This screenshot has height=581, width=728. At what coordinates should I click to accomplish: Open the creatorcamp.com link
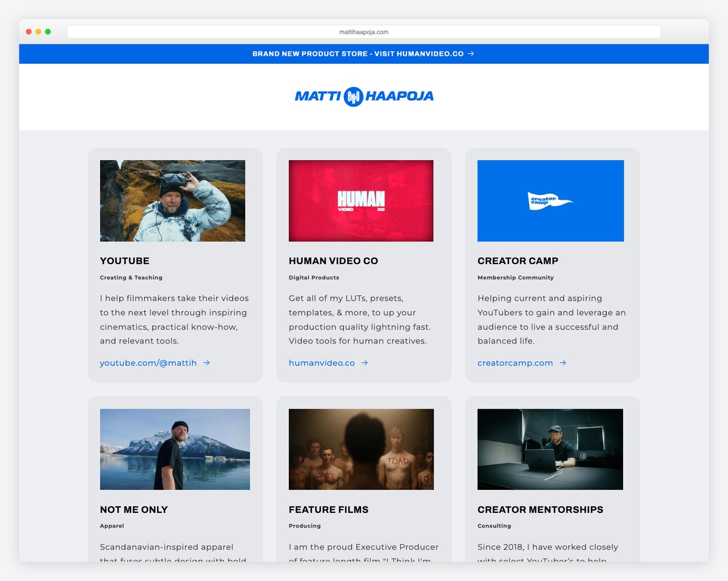point(515,362)
